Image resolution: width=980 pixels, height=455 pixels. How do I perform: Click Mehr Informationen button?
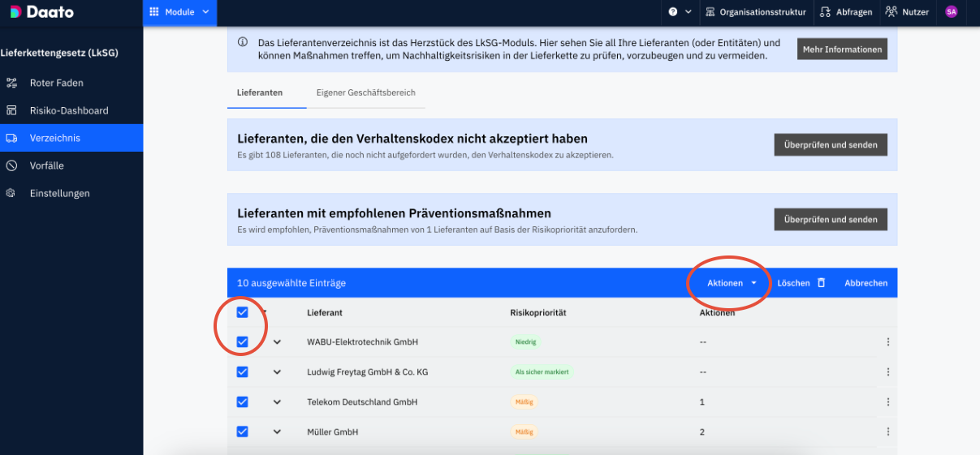842,49
